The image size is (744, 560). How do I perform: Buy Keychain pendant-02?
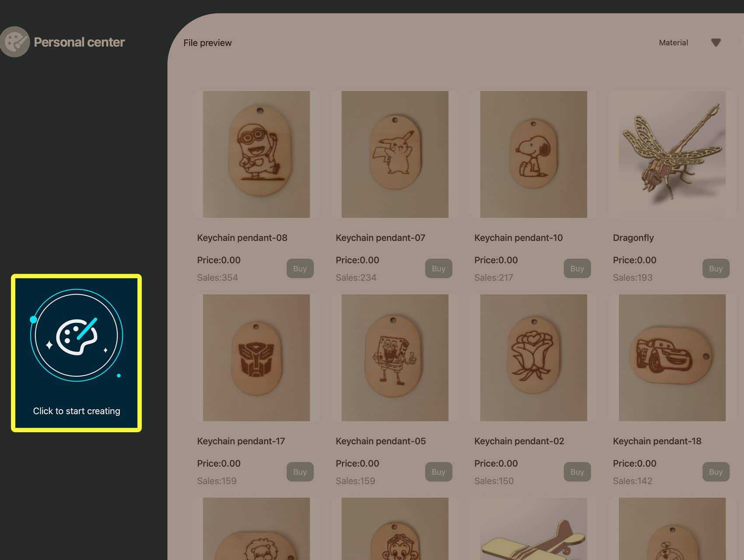point(577,472)
